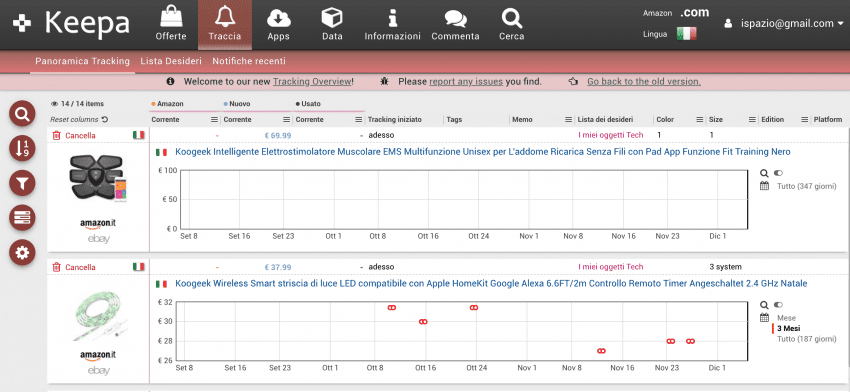The width and height of the screenshot is (850, 392).
Task: Open the ispazio@gmail.com account dropdown
Action: coord(784,23)
